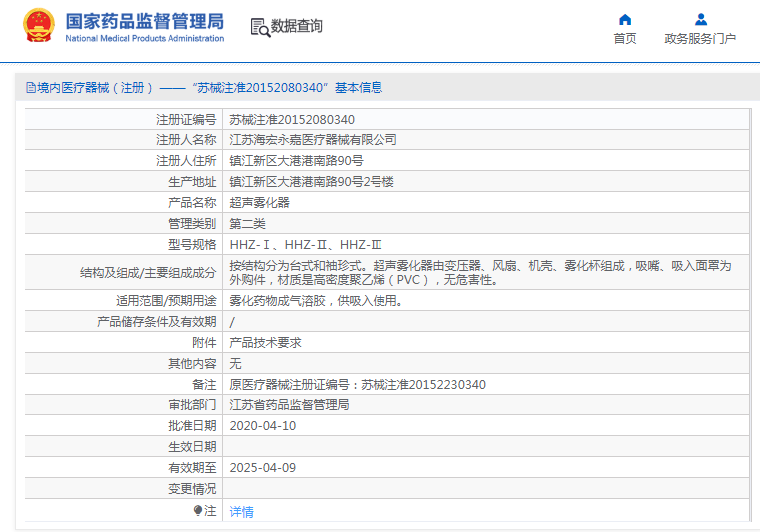Click the 注册人住所 row label

[186, 161]
